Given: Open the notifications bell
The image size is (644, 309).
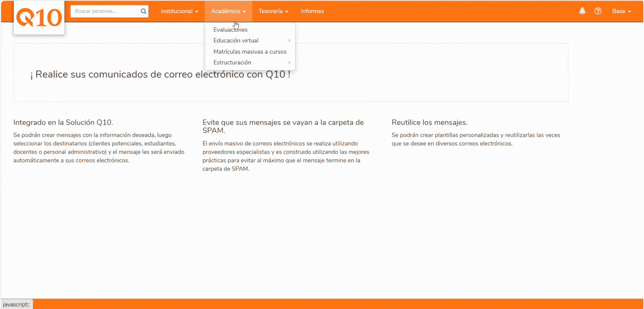Looking at the screenshot, I should (582, 11).
